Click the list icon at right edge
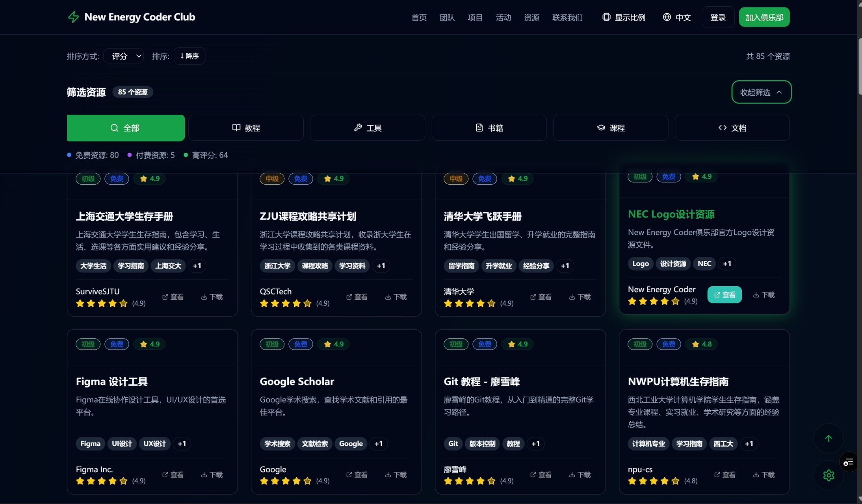The image size is (862, 504). tap(848, 462)
